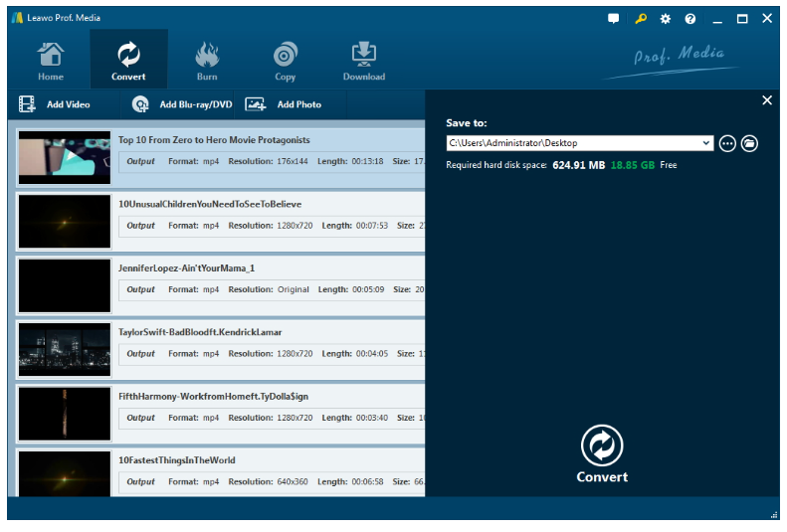This screenshot has height=532, width=787.
Task: Click the Add Video button
Action: (56, 104)
